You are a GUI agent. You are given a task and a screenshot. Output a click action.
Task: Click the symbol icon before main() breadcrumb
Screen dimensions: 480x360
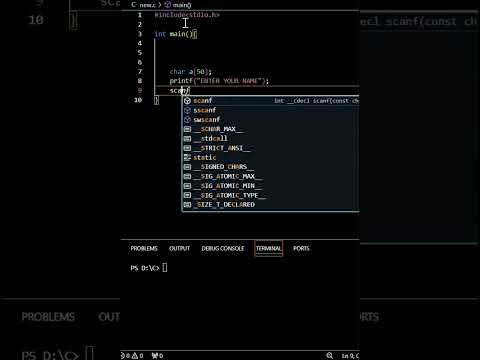coord(168,5)
